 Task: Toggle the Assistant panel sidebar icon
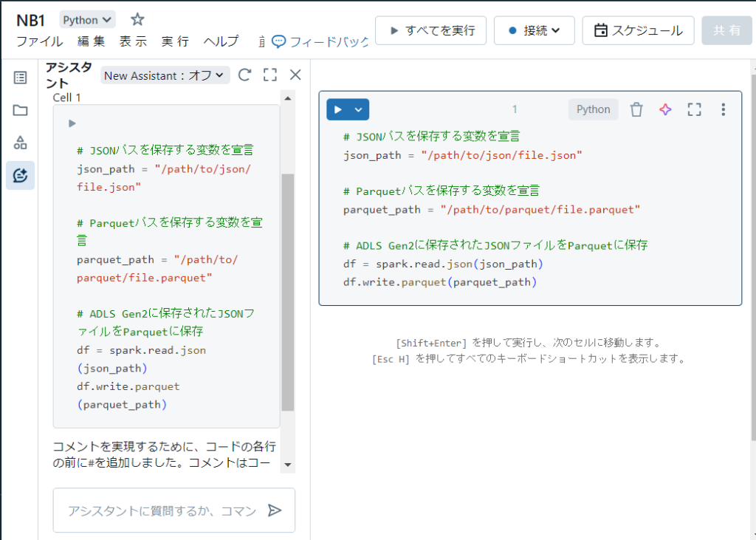coord(21,176)
